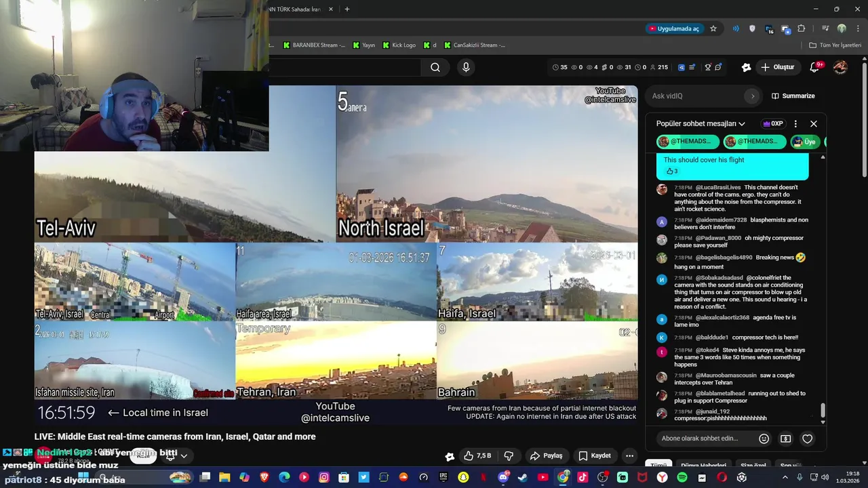
Task: Open Spotify from the taskbar
Action: click(682, 477)
